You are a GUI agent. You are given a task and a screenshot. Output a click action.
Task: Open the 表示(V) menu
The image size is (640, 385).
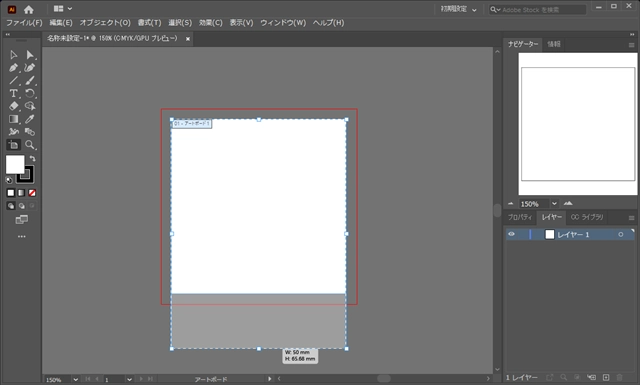pyautogui.click(x=241, y=23)
